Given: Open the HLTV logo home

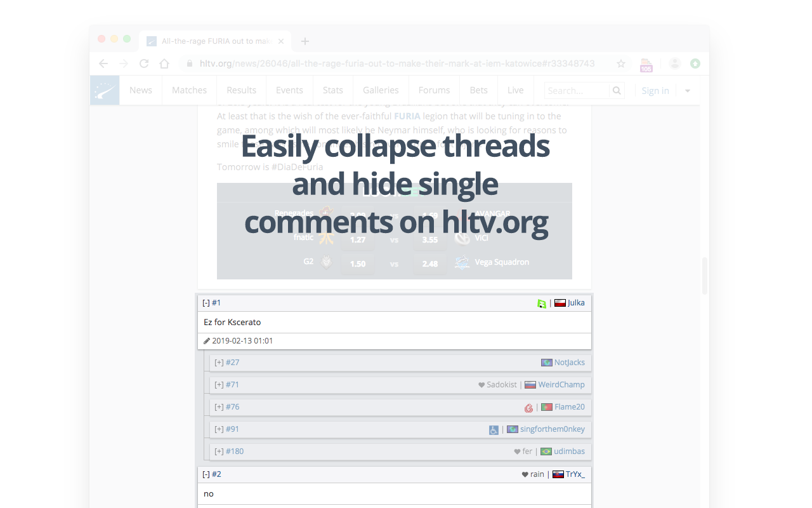Looking at the screenshot, I should (104, 90).
